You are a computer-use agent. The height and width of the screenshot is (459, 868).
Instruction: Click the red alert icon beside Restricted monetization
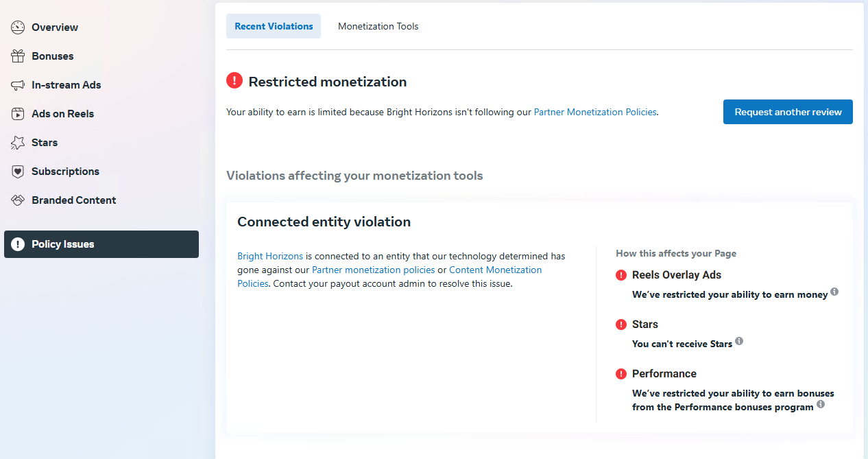pos(234,81)
